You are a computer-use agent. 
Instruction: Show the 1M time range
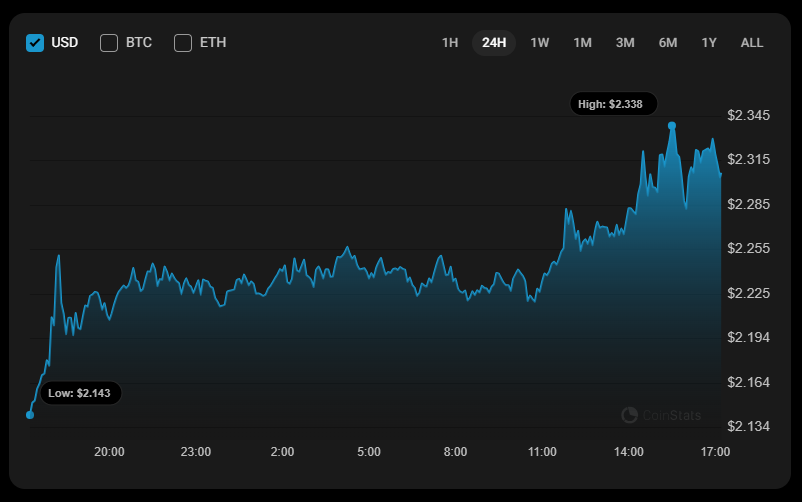click(582, 43)
